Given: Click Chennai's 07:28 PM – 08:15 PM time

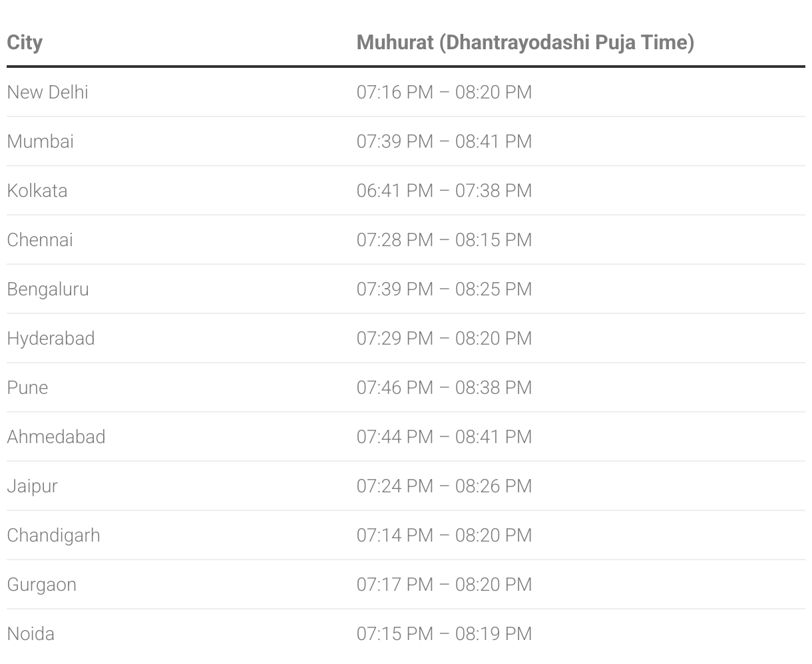Looking at the screenshot, I should point(444,240).
